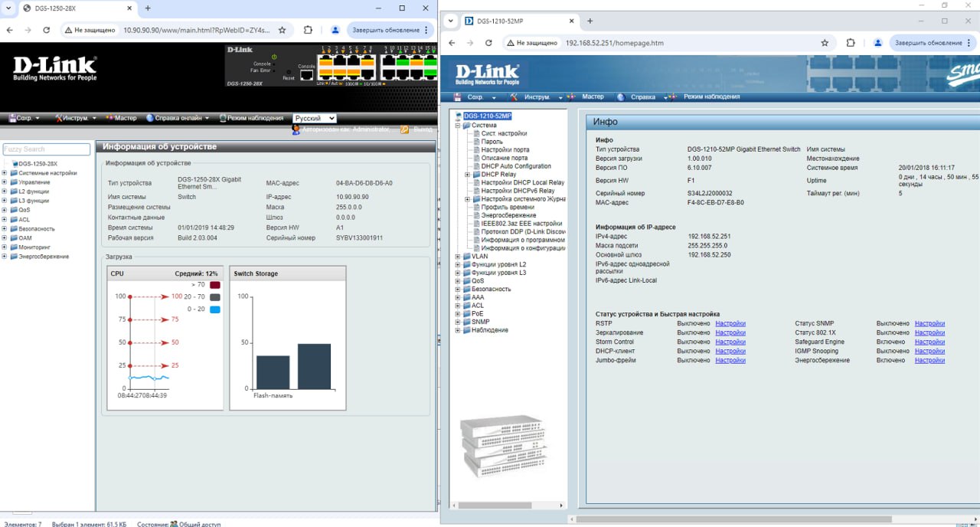
Task: Open Настройки link for Jumbo-фрейм
Action: tap(730, 361)
